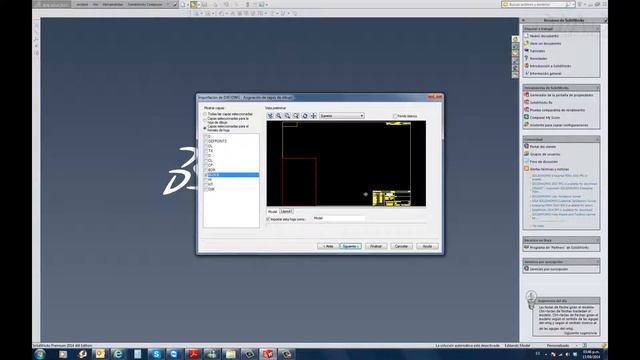Open the Ver menu in the menu bar

(95, 4)
